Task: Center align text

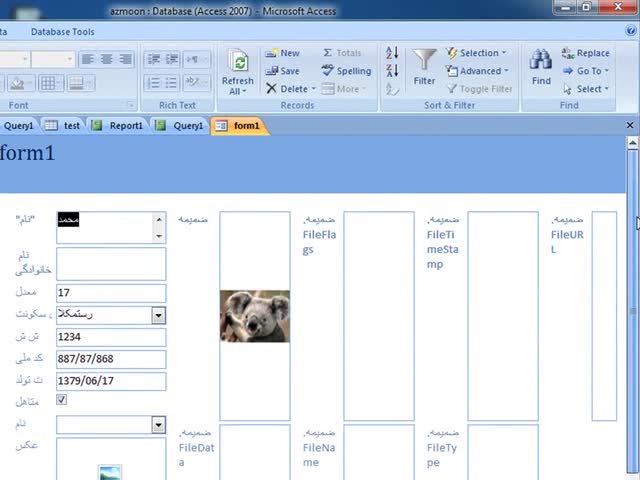Action: tap(107, 60)
